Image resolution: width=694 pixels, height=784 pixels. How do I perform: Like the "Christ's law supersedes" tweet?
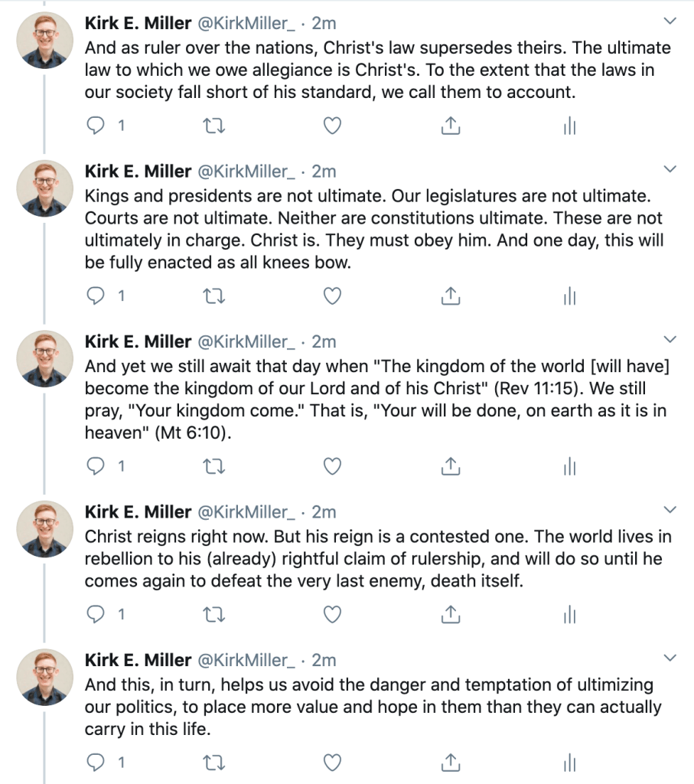[x=332, y=126]
